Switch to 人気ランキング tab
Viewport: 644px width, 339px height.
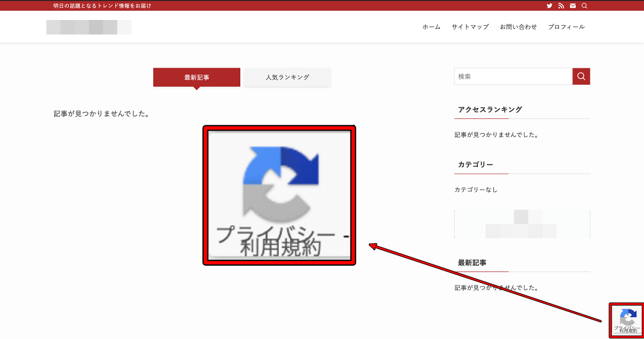tap(287, 77)
